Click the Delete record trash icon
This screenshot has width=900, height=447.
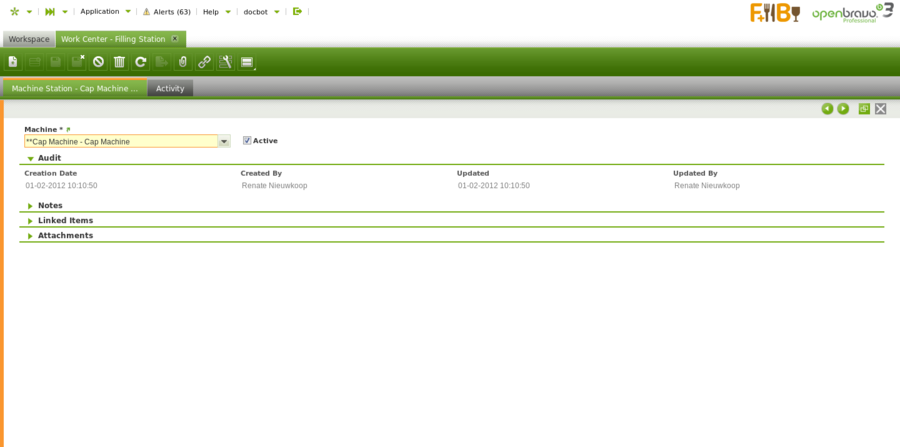[x=119, y=62]
